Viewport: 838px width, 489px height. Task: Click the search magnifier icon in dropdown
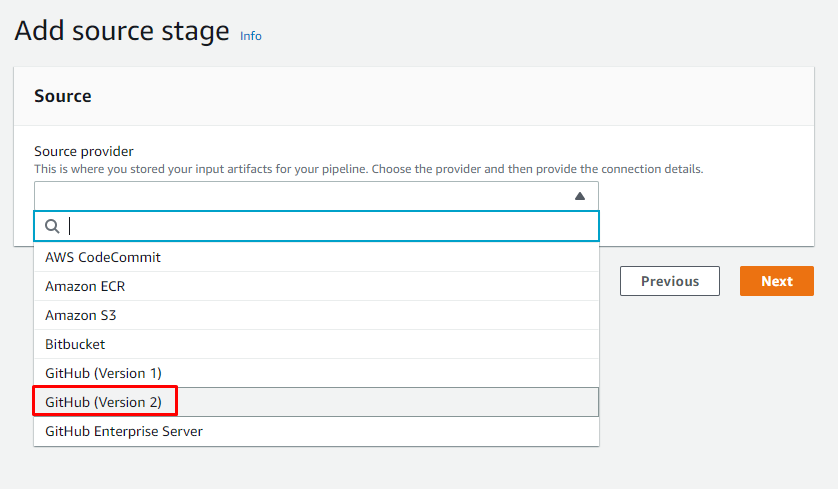(x=53, y=227)
